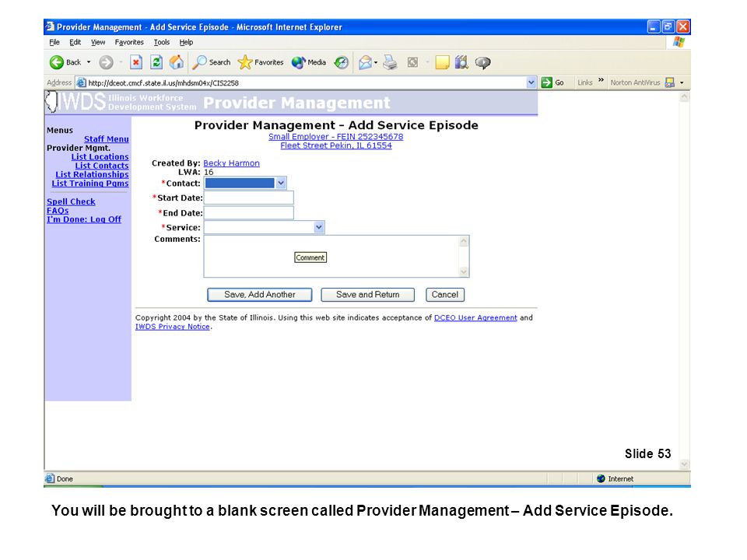Click the yellow note toolbar icon
This screenshot has width=747, height=560.
point(442,62)
